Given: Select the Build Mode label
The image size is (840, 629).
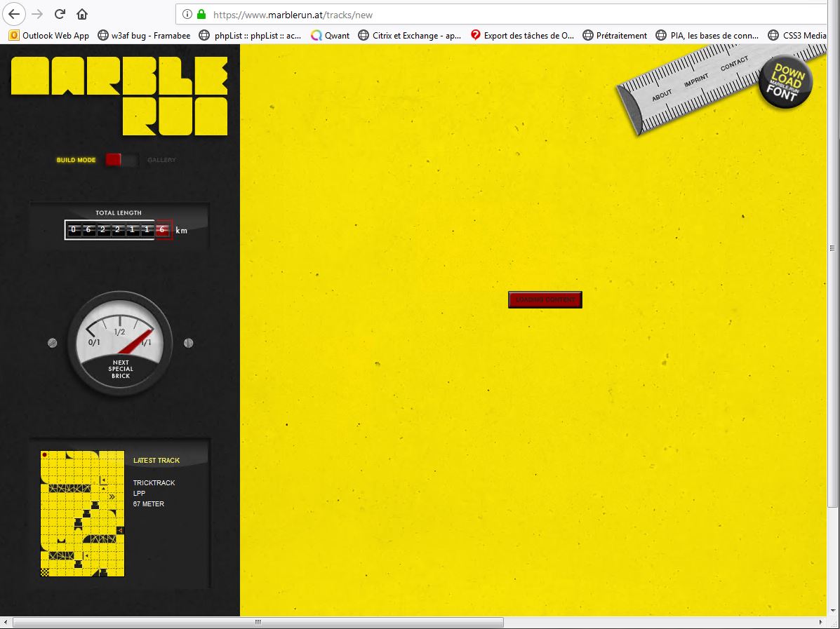Looking at the screenshot, I should point(76,160).
